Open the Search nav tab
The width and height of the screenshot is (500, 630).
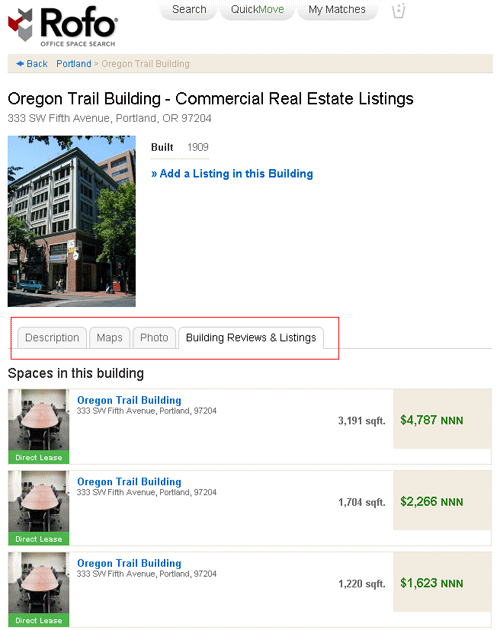[189, 10]
